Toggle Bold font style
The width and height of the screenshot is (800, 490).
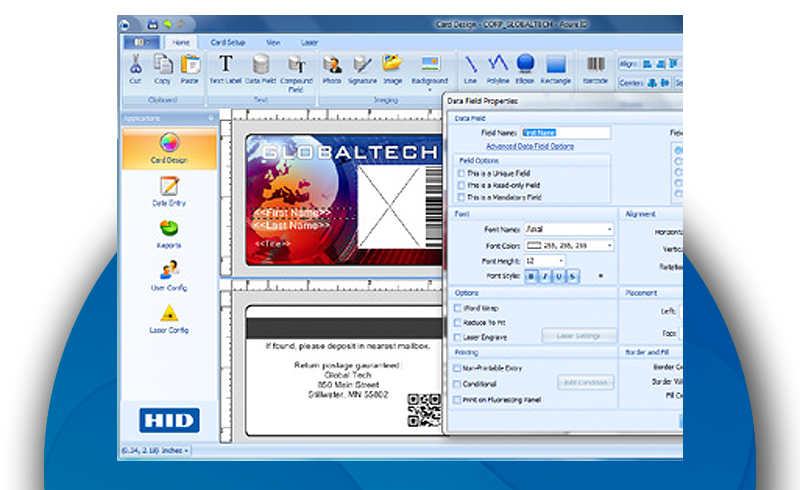point(532,276)
